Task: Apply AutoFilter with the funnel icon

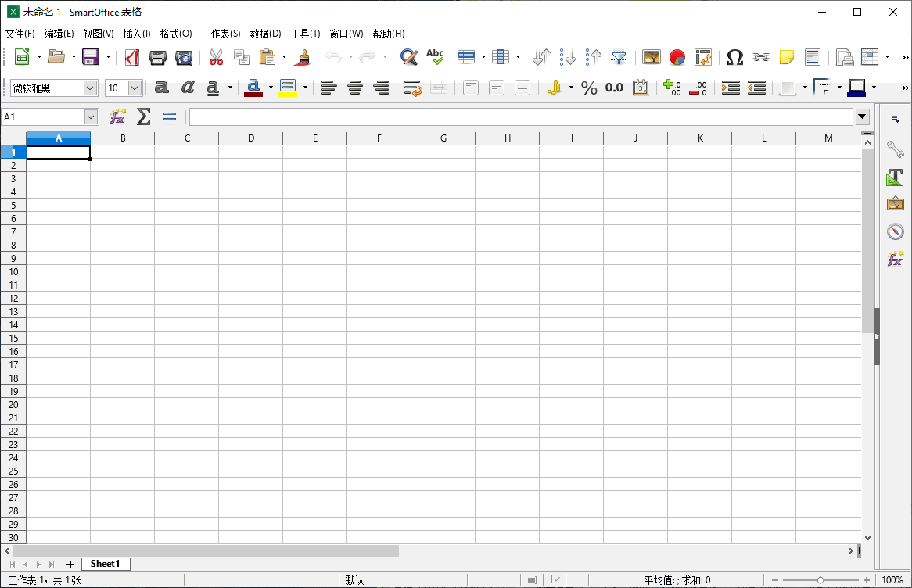Action: coord(619,57)
